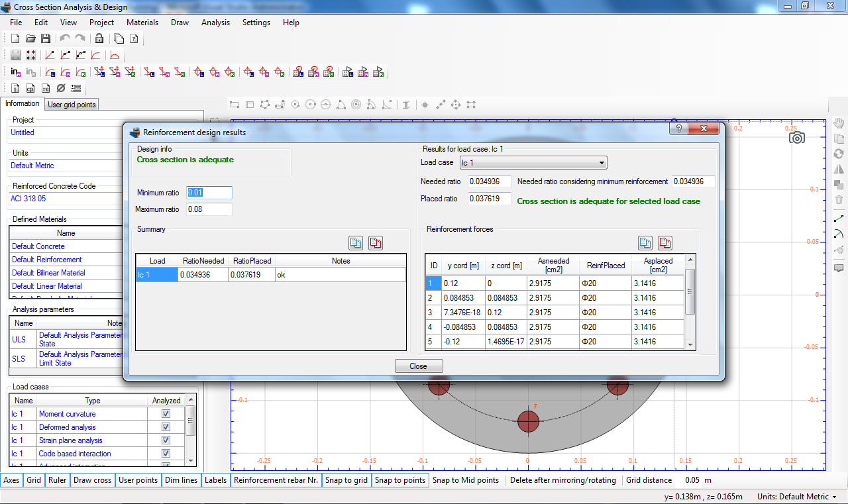
Task: Switch to User grid points tab
Action: click(72, 105)
